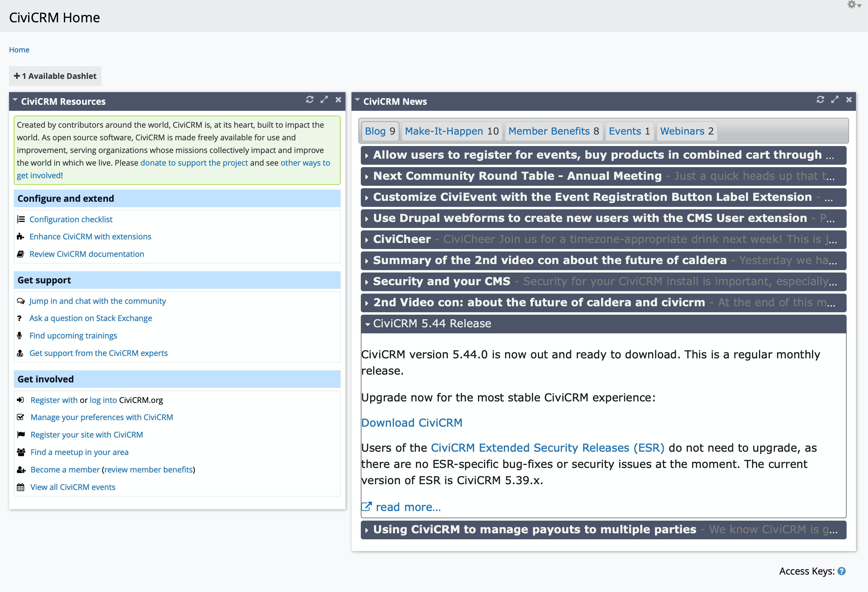
Task: Click the Access Keys help icon
Action: 841,571
